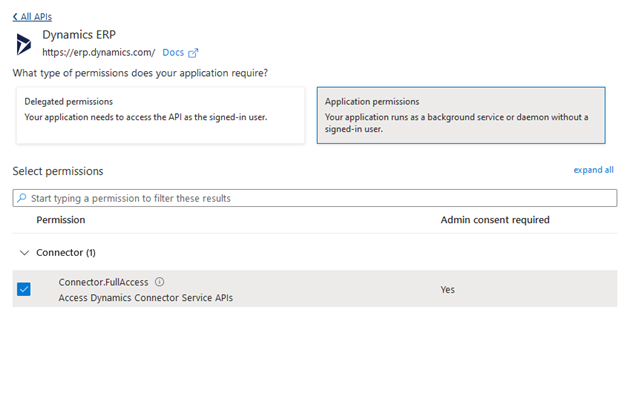This screenshot has width=624, height=416.
Task: Click 'Access Dynamics Connector Service APIs' description
Action: point(146,298)
